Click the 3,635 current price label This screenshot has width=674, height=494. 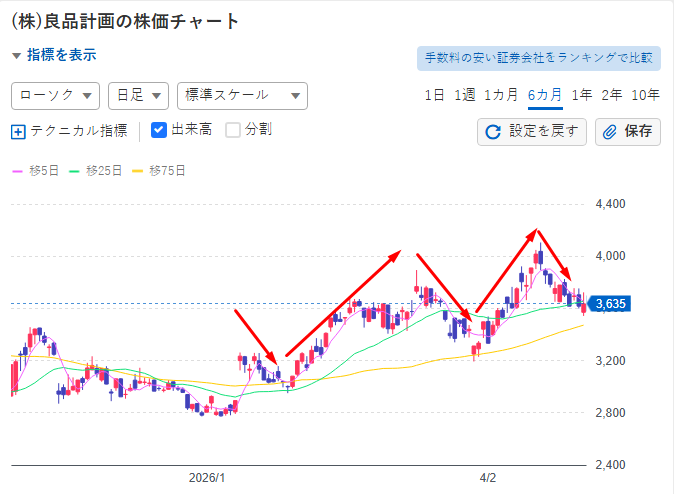(610, 304)
